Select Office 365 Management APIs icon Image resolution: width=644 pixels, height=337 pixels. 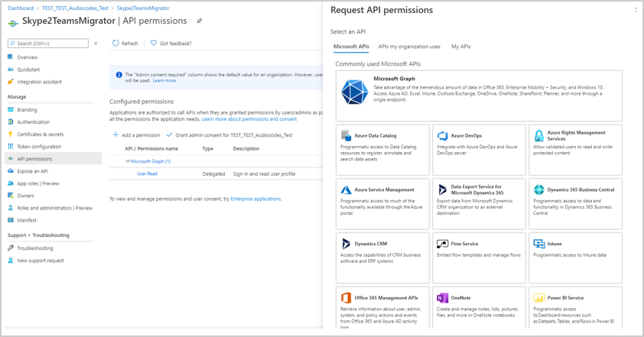(346, 297)
